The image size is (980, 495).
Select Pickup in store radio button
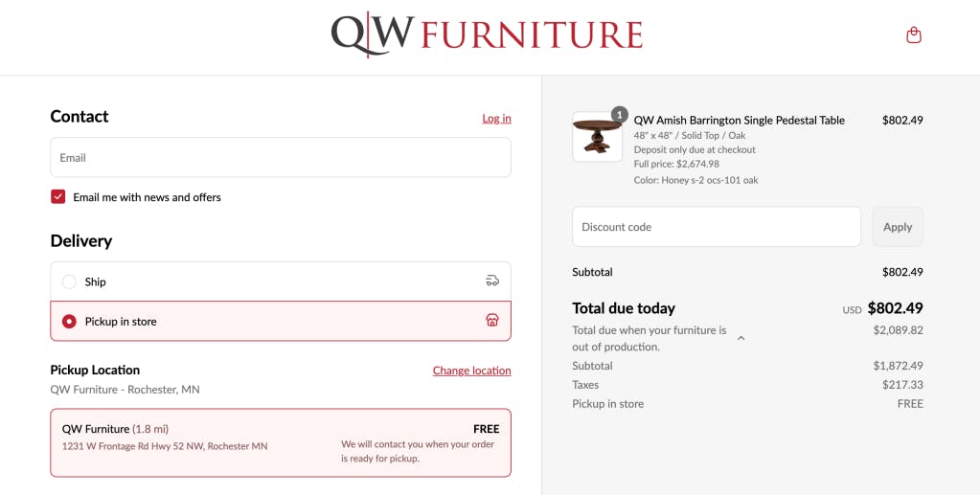pyautogui.click(x=69, y=322)
